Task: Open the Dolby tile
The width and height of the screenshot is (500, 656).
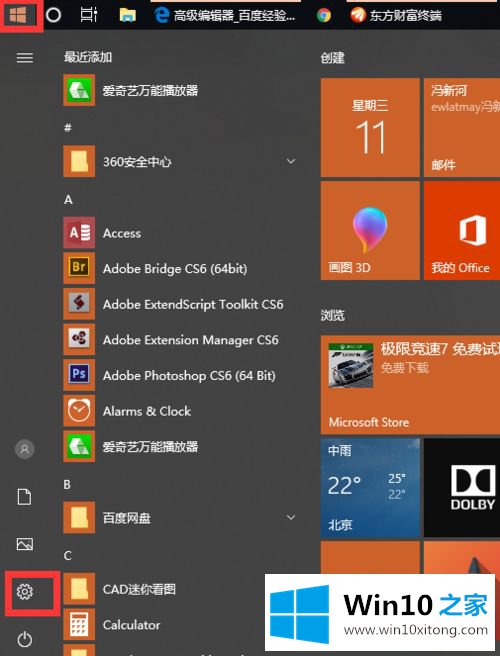Action: coord(462,488)
